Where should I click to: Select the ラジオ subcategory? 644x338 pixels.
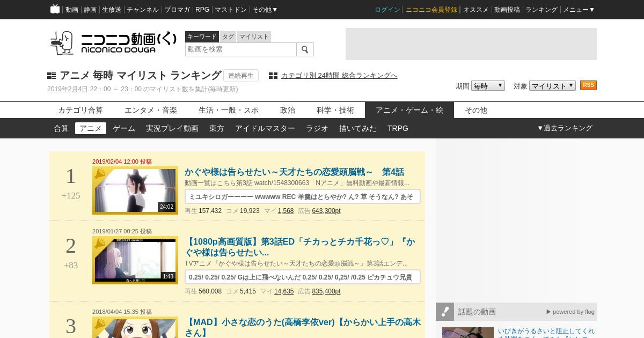(x=317, y=128)
